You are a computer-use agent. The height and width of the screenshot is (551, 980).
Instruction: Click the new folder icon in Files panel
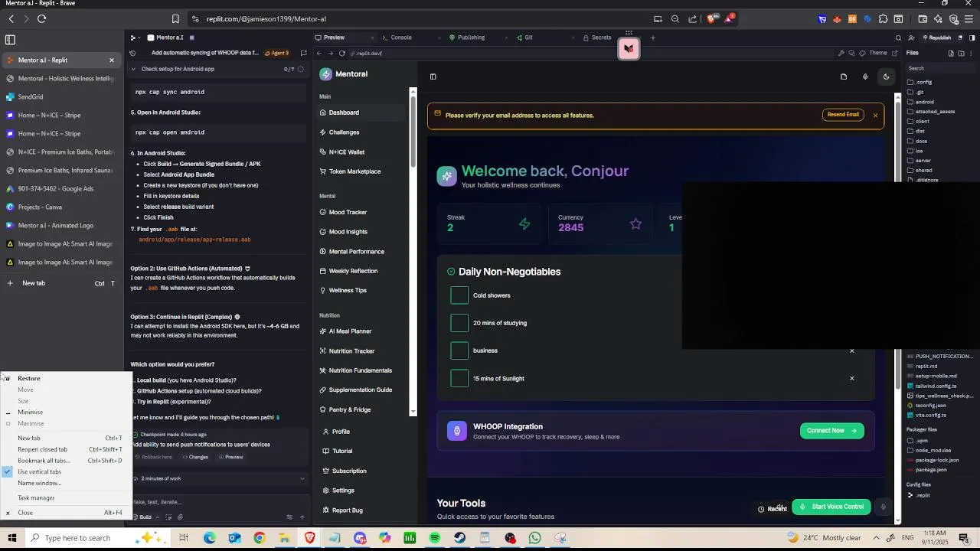962,53
